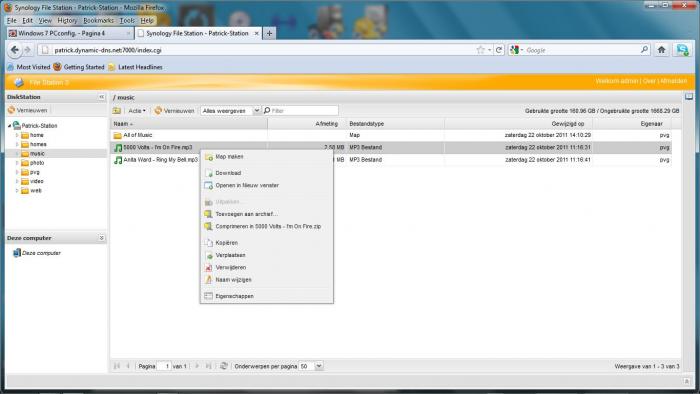Click the refresh icon beside Pagina pager
Viewport: 700px width, 394px height.
click(224, 366)
